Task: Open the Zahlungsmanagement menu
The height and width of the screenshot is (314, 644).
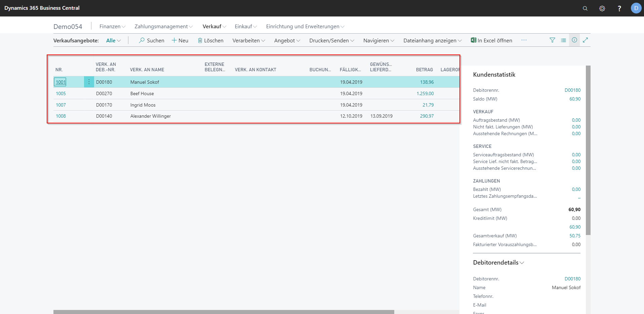Action: (163, 26)
